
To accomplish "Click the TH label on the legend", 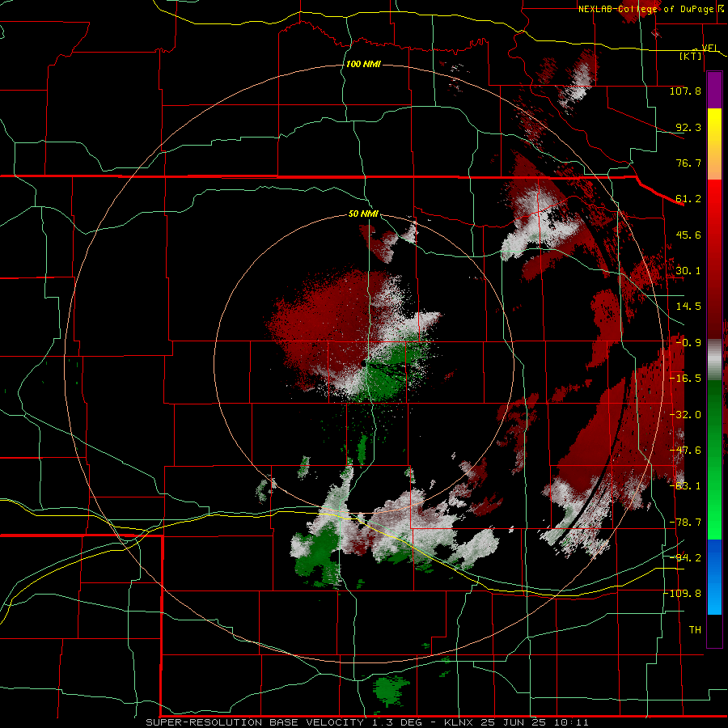I will coord(695,630).
